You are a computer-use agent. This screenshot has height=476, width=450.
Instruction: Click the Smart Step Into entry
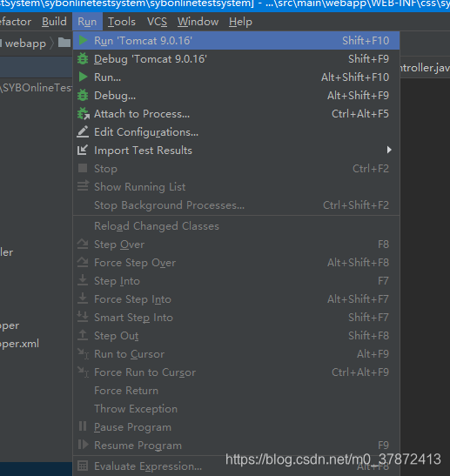236,318
